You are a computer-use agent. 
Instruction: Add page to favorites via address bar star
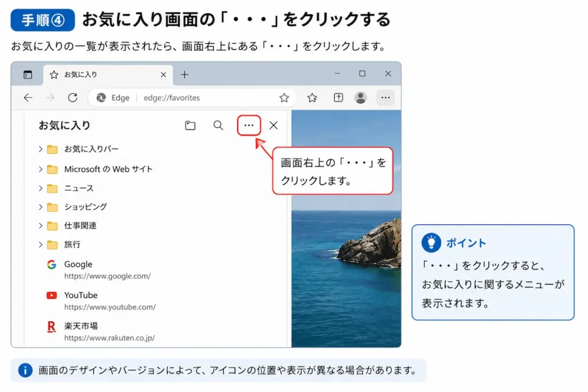tap(284, 98)
